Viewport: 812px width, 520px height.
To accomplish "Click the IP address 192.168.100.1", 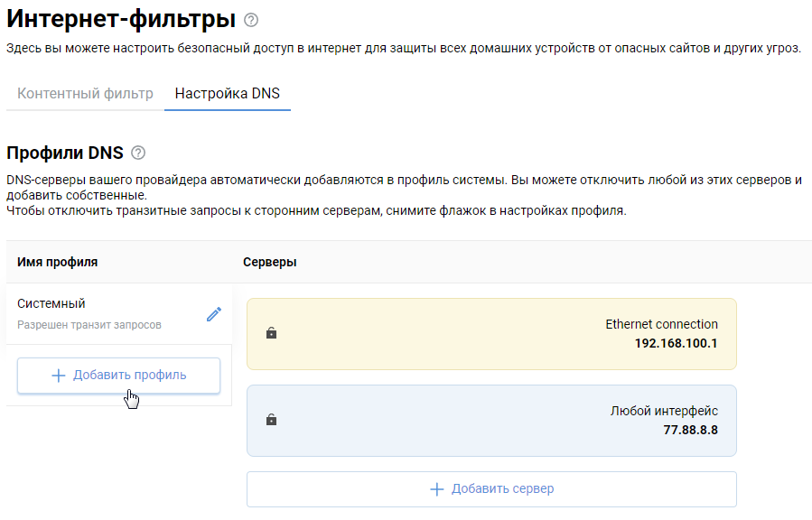I will pos(676,343).
